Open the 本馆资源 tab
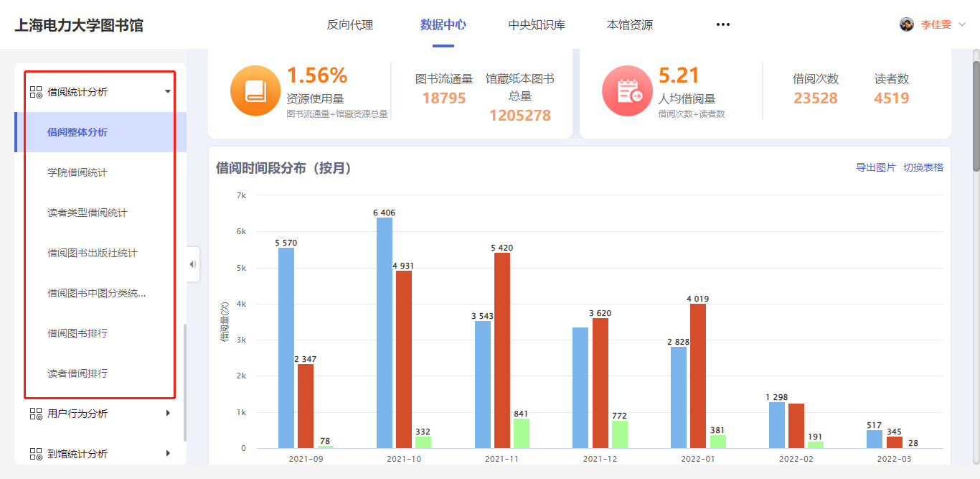This screenshot has height=479, width=980. coord(630,24)
